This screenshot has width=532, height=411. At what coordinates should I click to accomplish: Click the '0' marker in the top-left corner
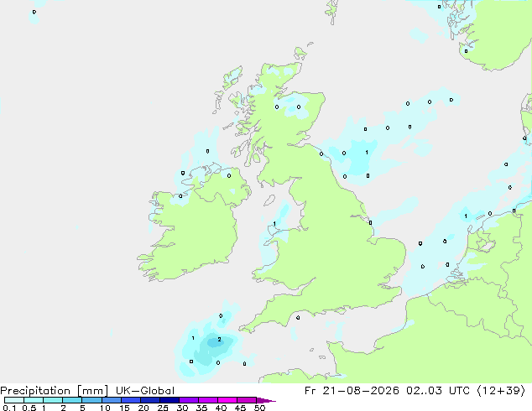pos(34,13)
